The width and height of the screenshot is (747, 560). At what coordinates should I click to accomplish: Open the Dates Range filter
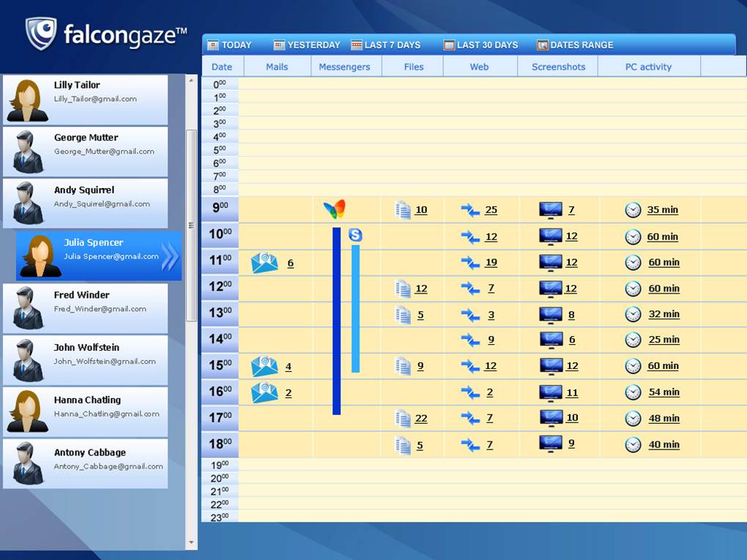pos(575,45)
